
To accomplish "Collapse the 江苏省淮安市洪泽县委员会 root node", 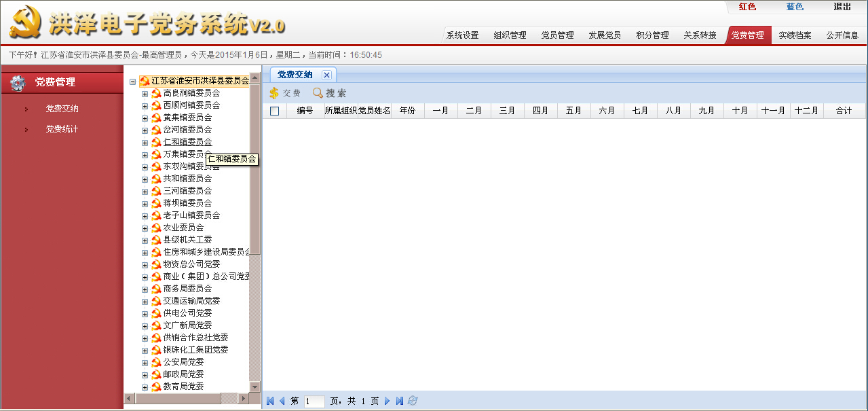I will click(x=132, y=81).
